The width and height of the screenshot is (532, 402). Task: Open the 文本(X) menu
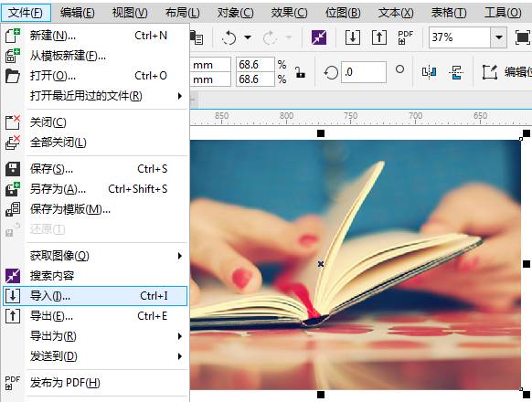[x=396, y=13]
